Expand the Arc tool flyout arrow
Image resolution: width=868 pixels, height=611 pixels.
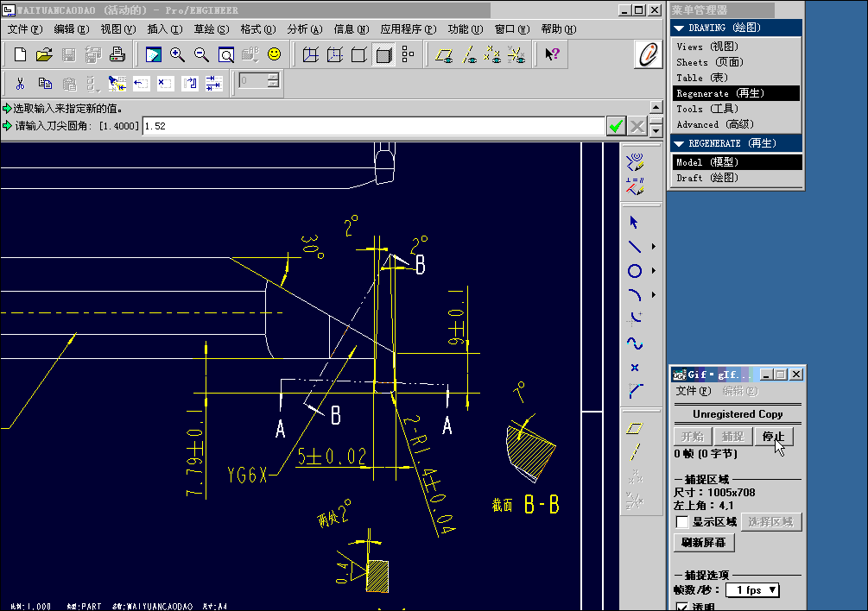(x=653, y=295)
